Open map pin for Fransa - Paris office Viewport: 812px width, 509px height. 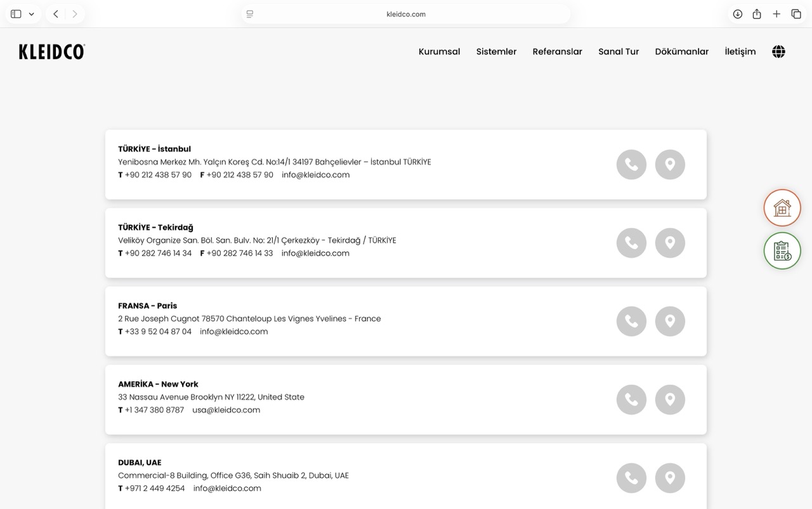click(x=670, y=321)
